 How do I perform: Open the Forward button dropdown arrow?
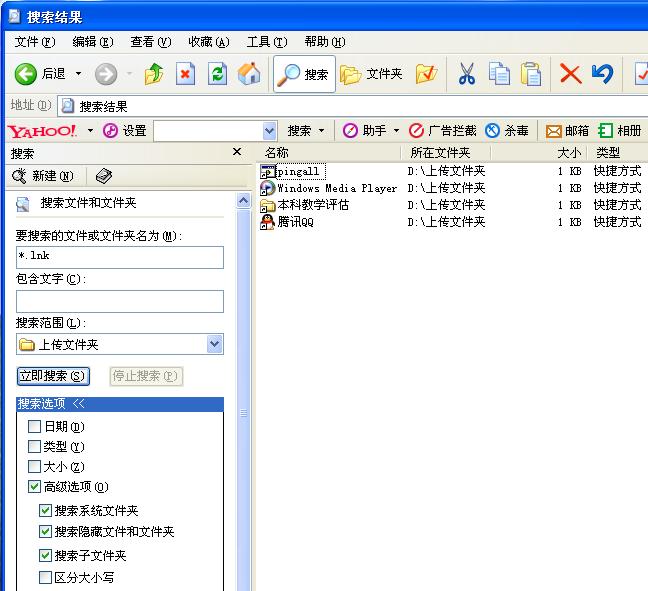point(130,74)
